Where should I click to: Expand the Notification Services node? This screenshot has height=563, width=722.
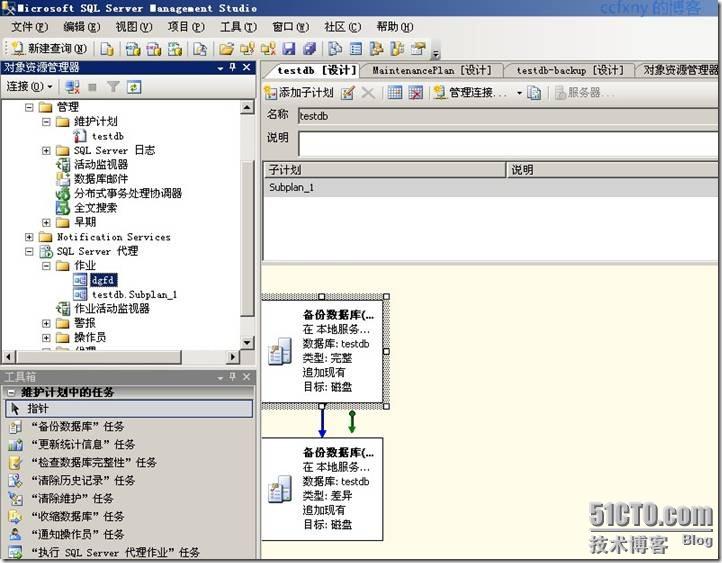pyautogui.click(x=29, y=237)
